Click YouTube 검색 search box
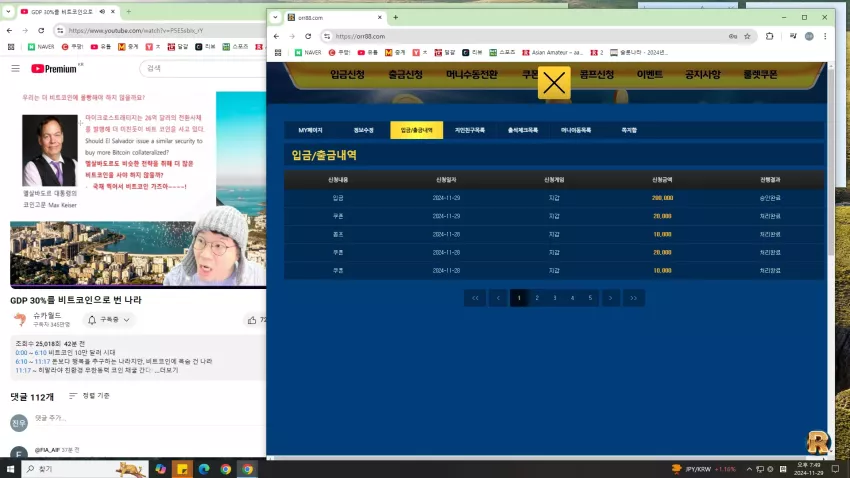Image resolution: width=850 pixels, height=478 pixels. pos(203,68)
